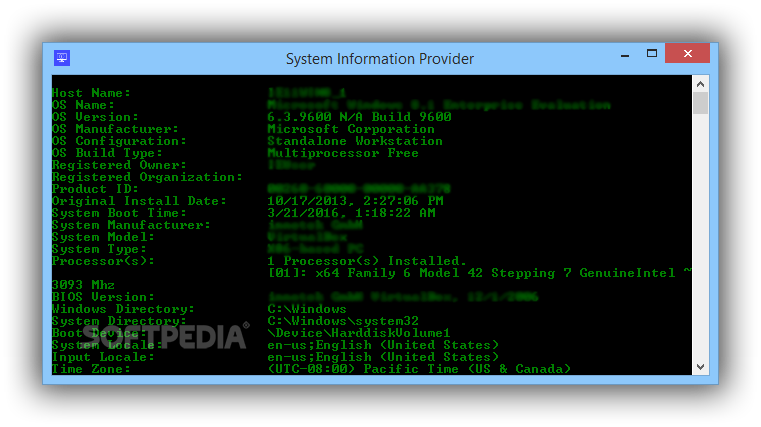Click the scrollbar up arrow
This screenshot has height=427, width=761.
[x=700, y=84]
